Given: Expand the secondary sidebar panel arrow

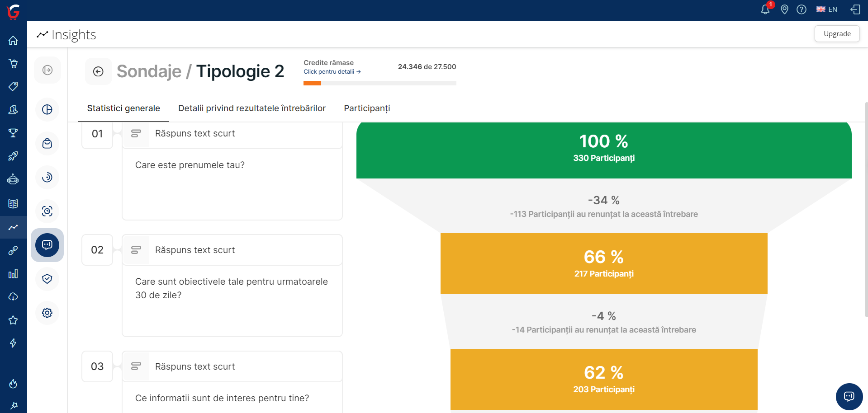Looking at the screenshot, I should coord(47,70).
